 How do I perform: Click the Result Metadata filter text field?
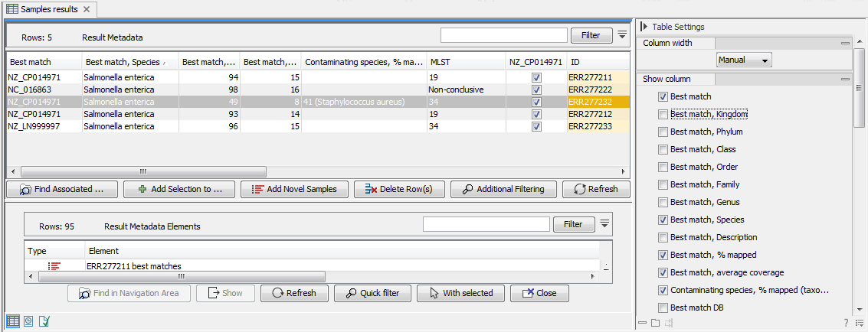pos(503,34)
